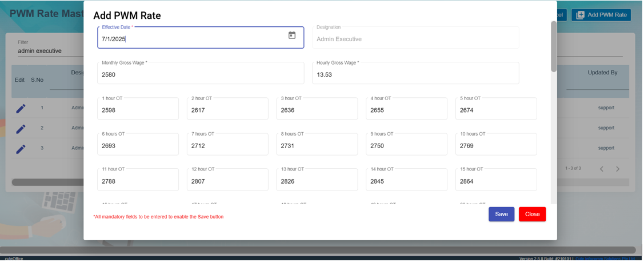Edit the 15 hour OT value
644x262 pixels.
pos(495,181)
